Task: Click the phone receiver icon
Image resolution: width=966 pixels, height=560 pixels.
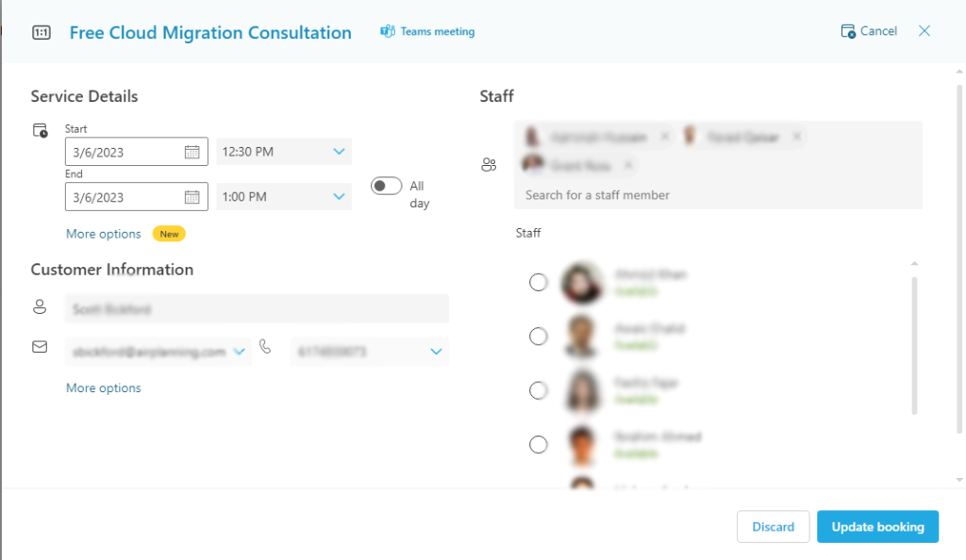Action: tap(265, 347)
